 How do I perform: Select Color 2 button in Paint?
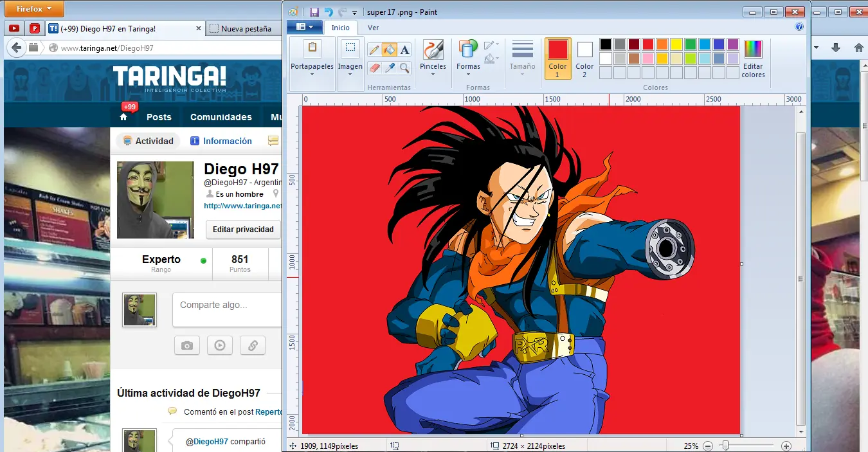pyautogui.click(x=584, y=59)
